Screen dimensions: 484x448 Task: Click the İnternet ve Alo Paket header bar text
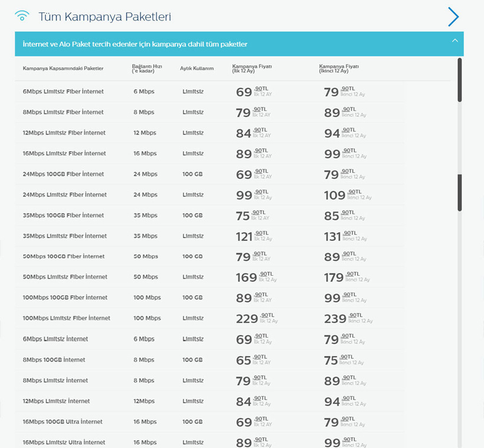coord(135,44)
